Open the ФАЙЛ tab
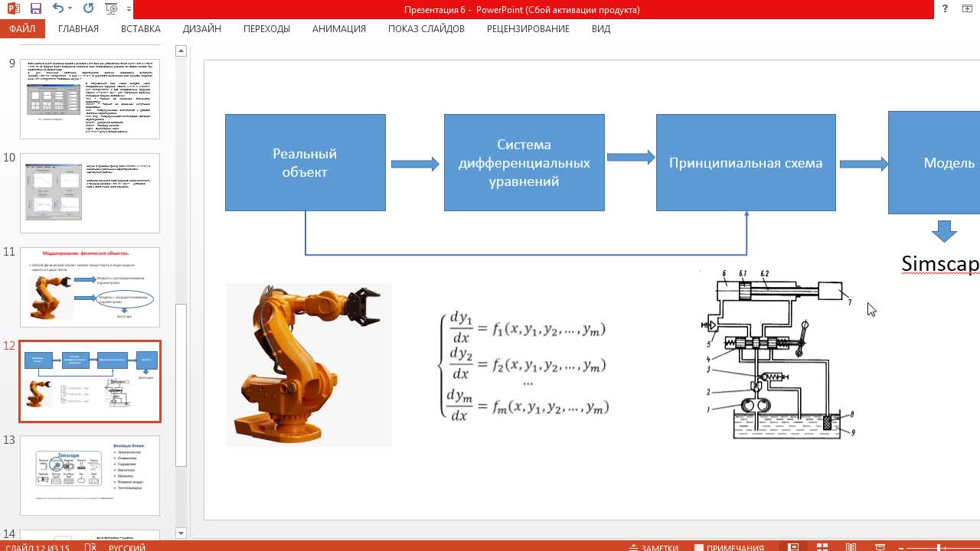Image resolution: width=980 pixels, height=551 pixels. tap(22, 28)
